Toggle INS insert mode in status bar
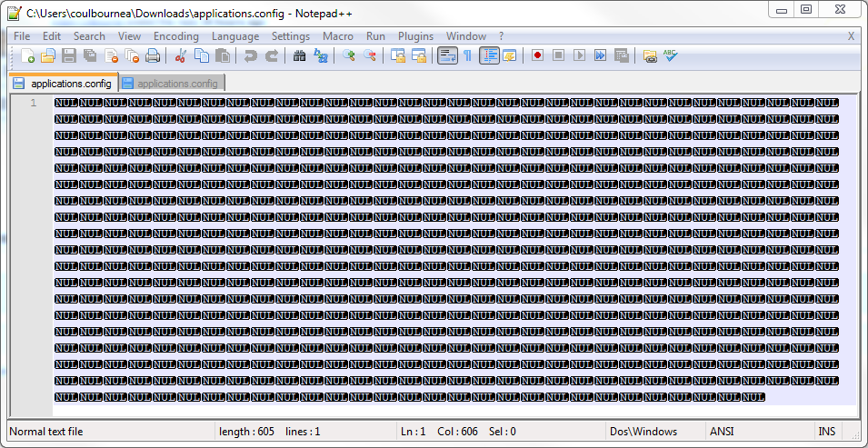The height and width of the screenshot is (448, 868). pyautogui.click(x=826, y=432)
